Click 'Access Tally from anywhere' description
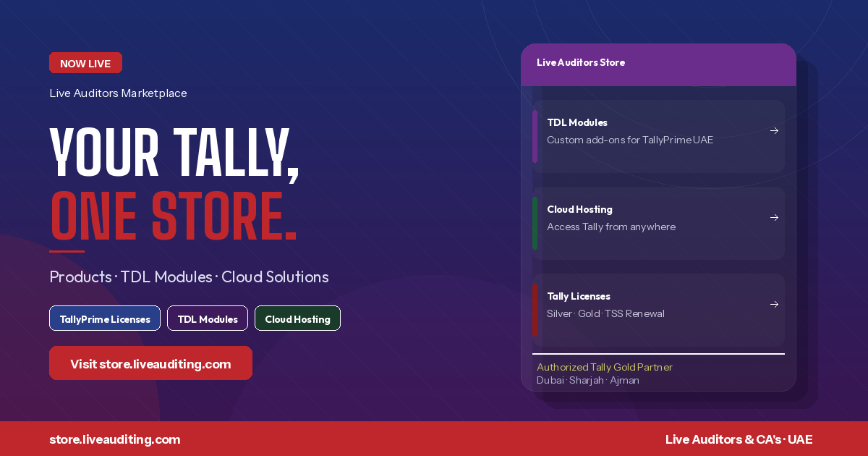 click(x=611, y=227)
